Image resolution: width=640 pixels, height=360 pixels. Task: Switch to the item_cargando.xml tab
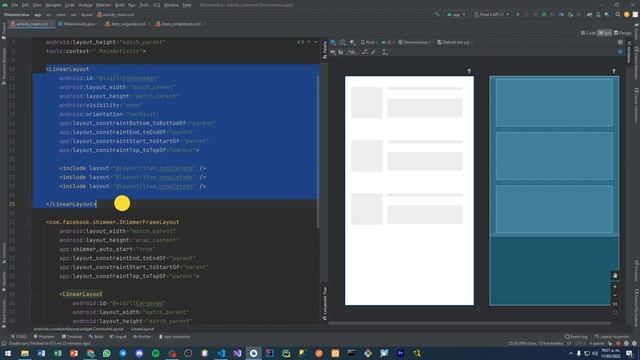(x=128, y=24)
